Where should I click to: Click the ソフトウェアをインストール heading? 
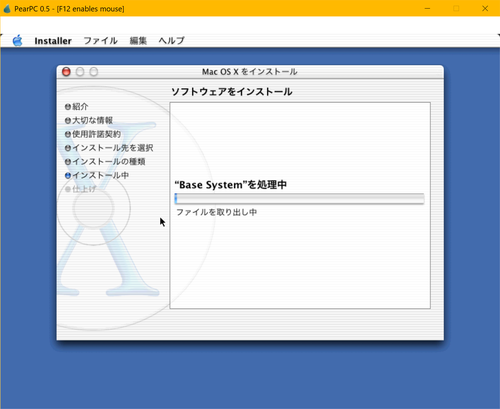[x=232, y=92]
